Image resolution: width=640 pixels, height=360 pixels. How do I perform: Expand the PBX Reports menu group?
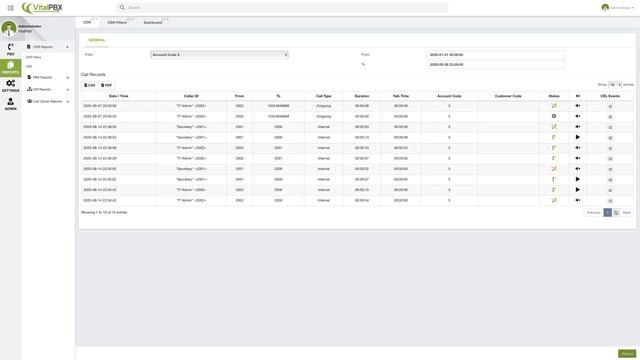(x=48, y=77)
